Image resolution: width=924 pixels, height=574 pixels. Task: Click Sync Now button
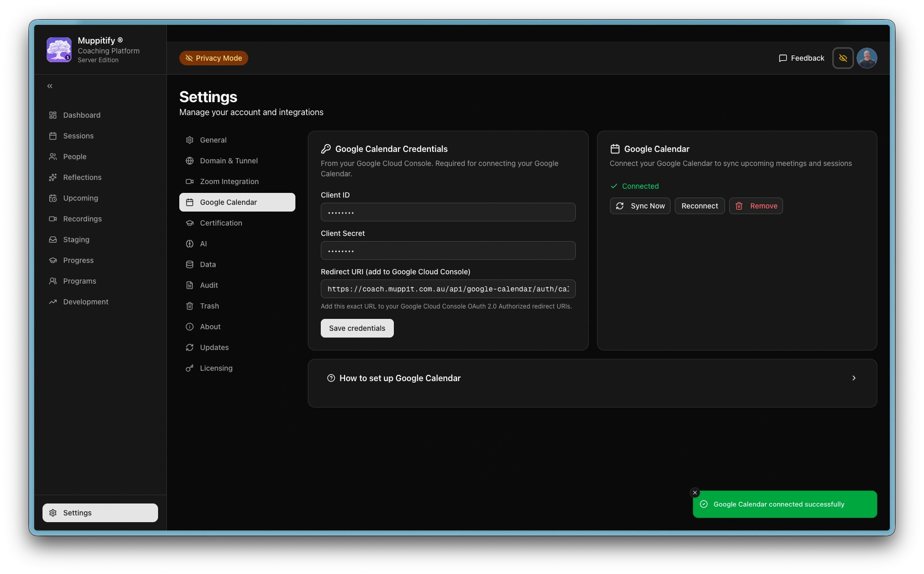(640, 206)
